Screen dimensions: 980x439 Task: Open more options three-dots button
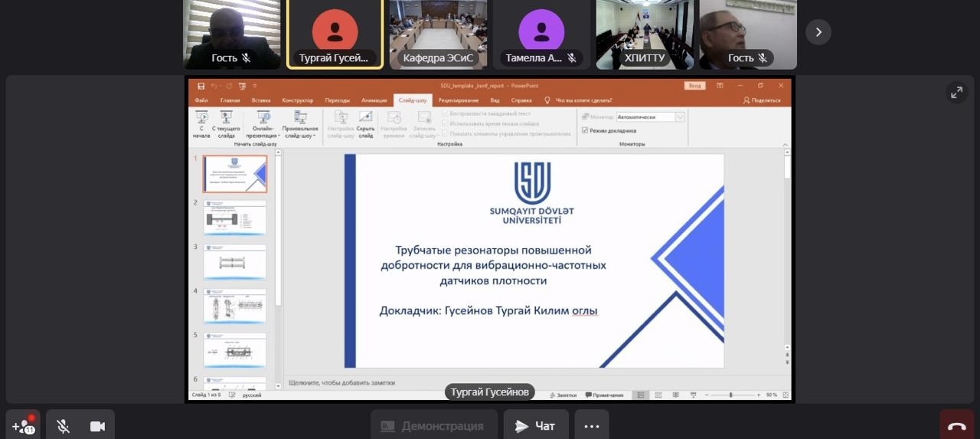592,427
